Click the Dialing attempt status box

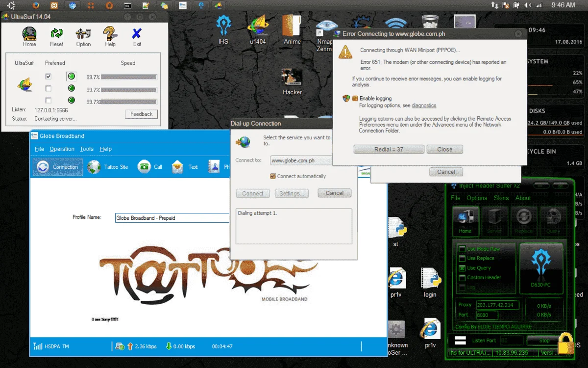(294, 226)
